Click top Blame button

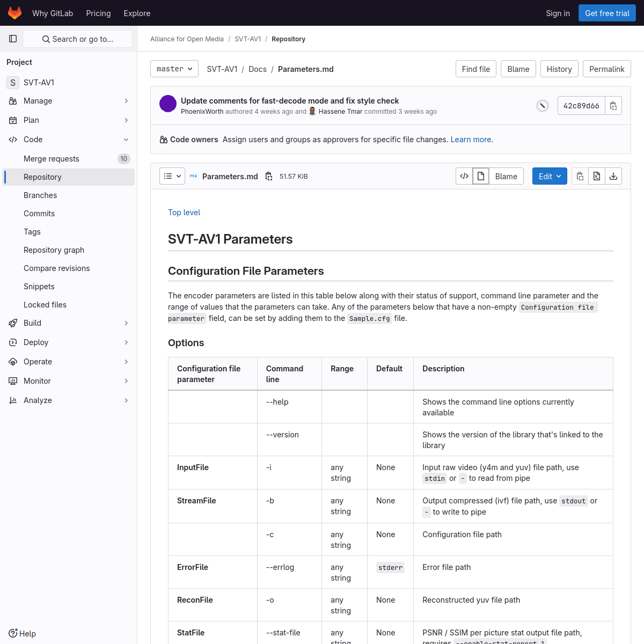pyautogui.click(x=518, y=69)
